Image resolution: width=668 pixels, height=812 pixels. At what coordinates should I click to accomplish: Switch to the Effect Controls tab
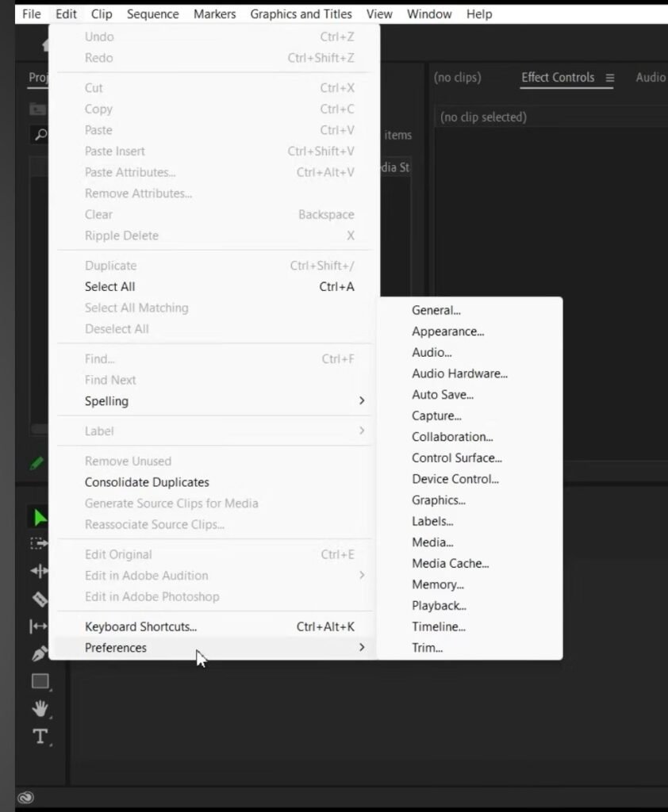click(x=557, y=78)
